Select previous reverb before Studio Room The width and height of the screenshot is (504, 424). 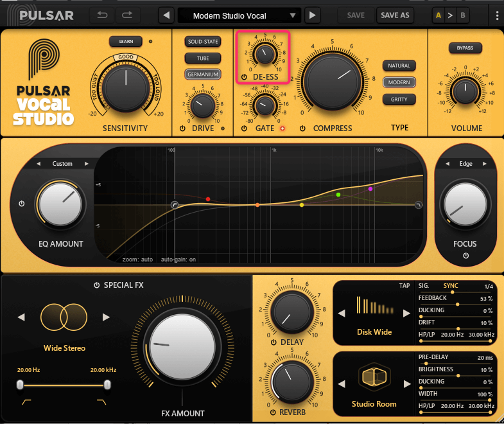(x=342, y=384)
